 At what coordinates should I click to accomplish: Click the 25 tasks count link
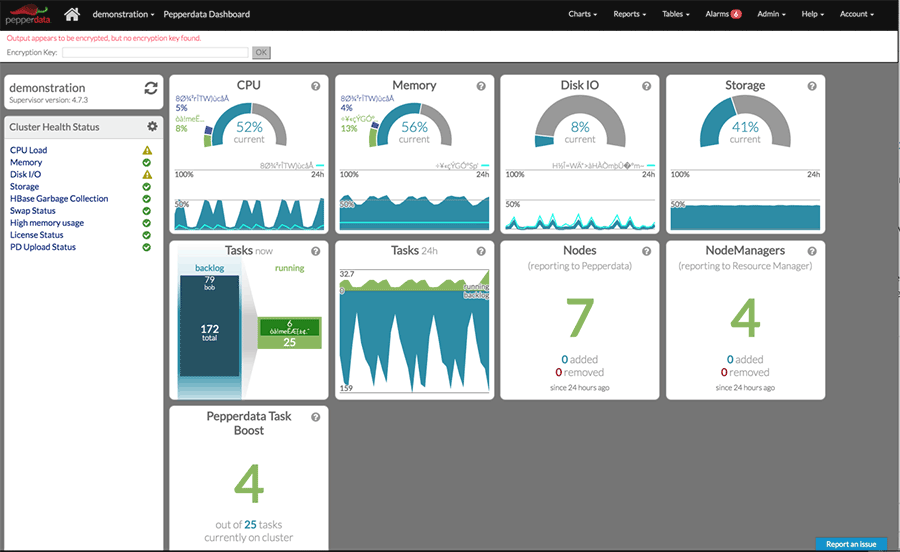click(250, 524)
